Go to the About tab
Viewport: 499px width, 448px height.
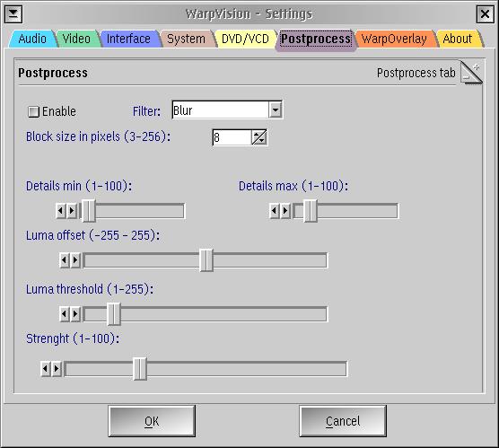pos(458,39)
